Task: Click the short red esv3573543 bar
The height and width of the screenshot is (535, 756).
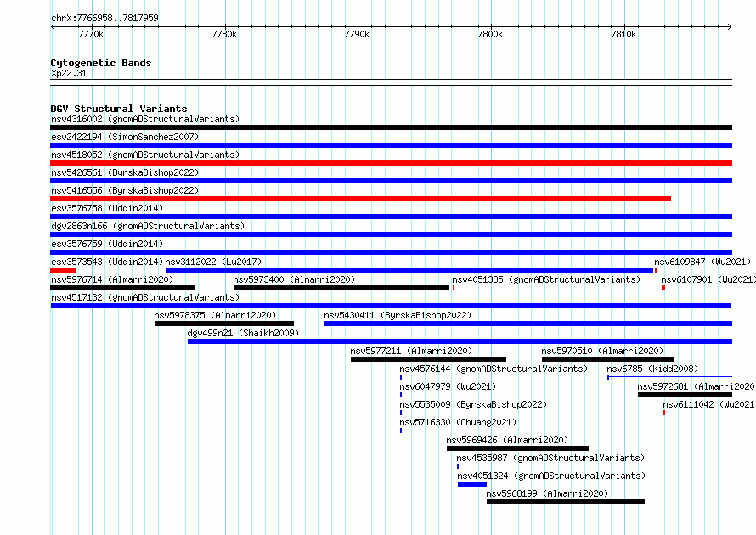Action: tap(63, 270)
